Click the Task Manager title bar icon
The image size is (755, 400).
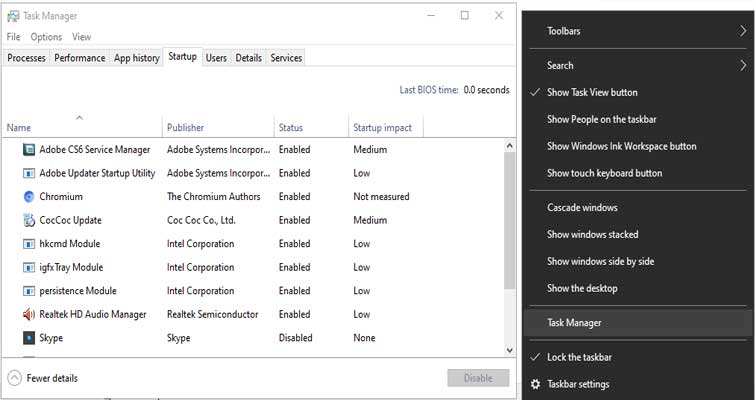13,16
